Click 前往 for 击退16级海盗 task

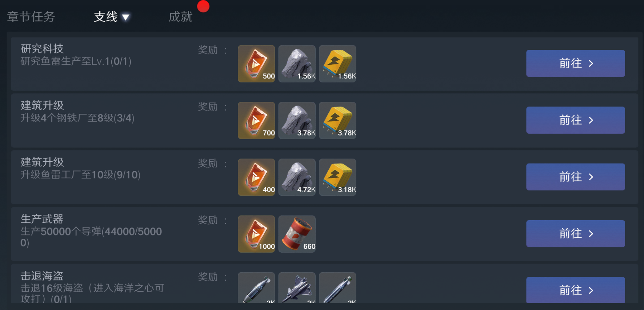click(576, 290)
